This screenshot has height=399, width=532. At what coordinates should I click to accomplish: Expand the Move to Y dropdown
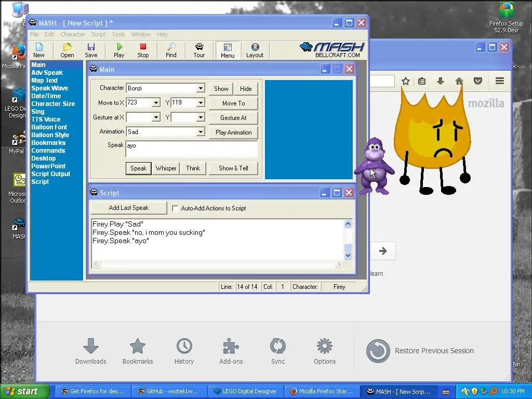pos(201,103)
